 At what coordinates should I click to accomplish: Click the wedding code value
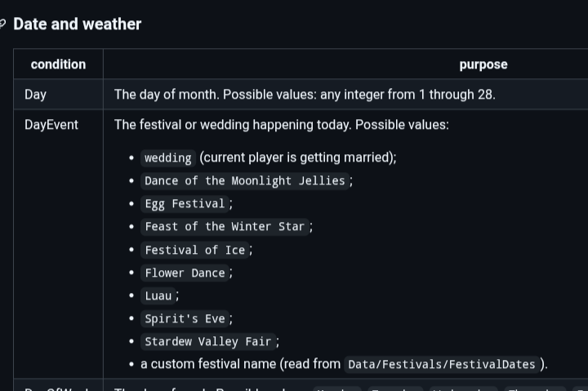(167, 158)
